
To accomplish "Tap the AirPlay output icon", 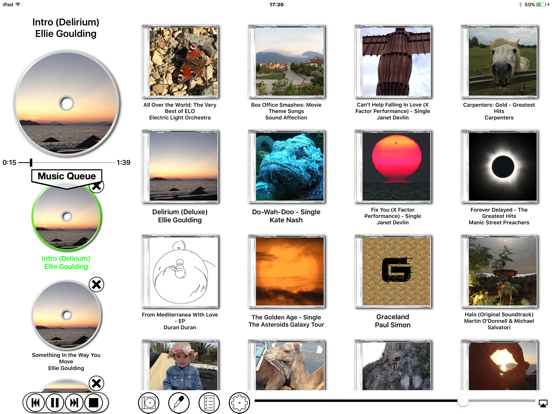I will 543,402.
